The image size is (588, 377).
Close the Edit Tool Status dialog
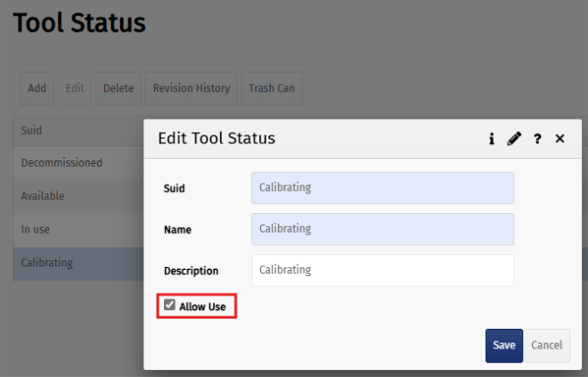[559, 139]
